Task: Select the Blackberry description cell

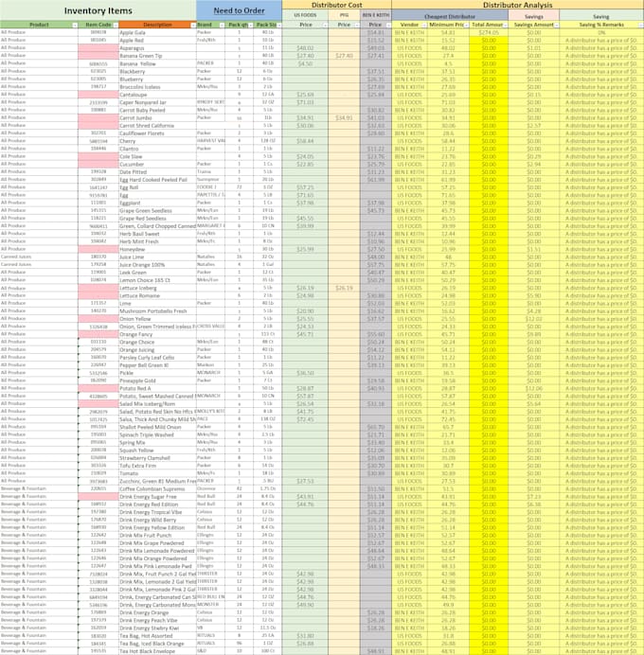Action: tap(157, 71)
